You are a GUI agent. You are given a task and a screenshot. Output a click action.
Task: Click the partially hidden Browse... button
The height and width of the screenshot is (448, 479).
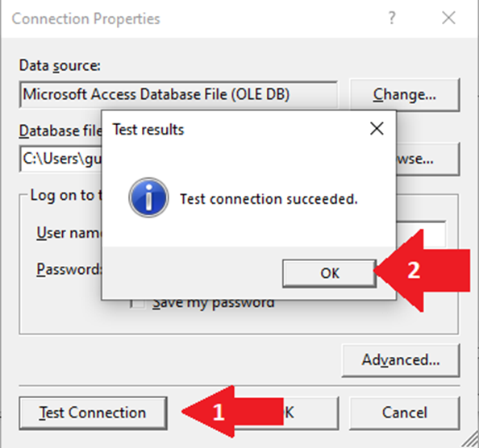click(x=427, y=159)
